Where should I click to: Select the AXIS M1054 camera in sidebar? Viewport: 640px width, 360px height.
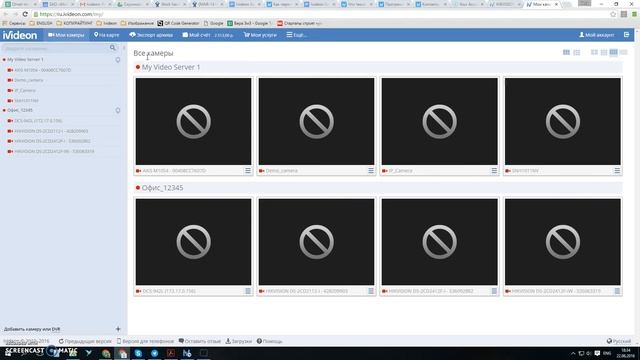coord(39,70)
